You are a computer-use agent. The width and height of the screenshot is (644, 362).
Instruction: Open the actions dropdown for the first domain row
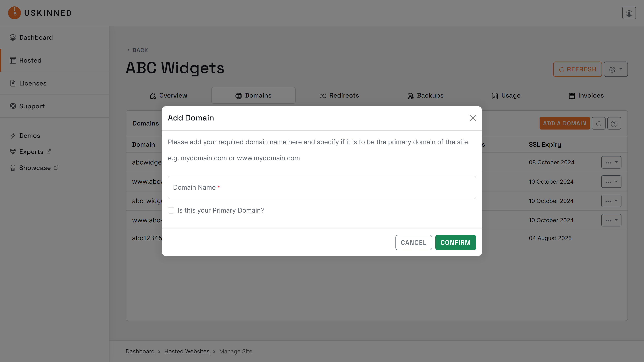(x=611, y=162)
